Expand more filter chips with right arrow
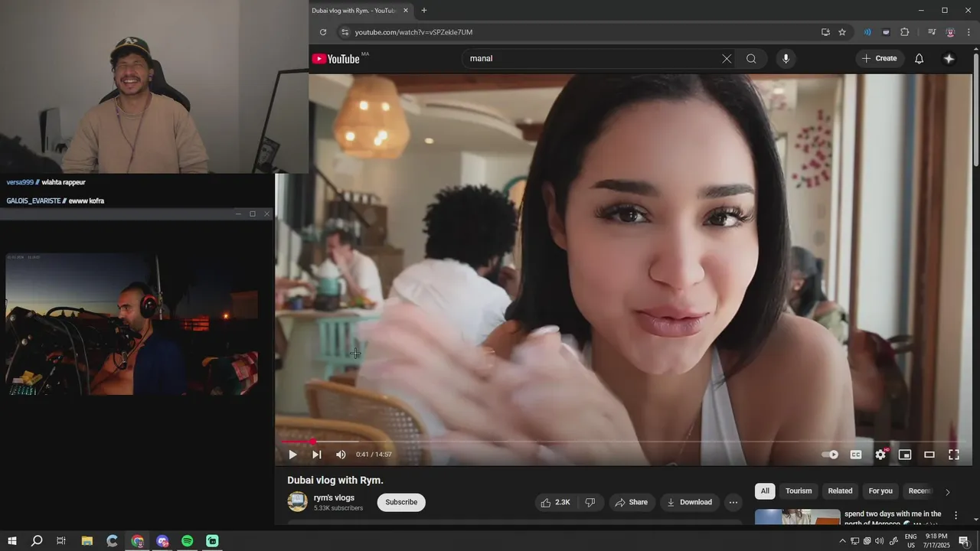The height and width of the screenshot is (551, 980). point(947,492)
